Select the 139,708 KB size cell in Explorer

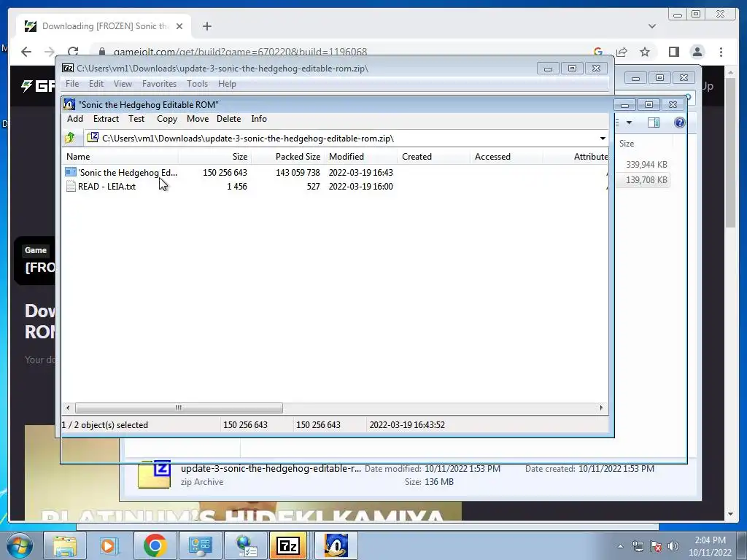pos(646,180)
